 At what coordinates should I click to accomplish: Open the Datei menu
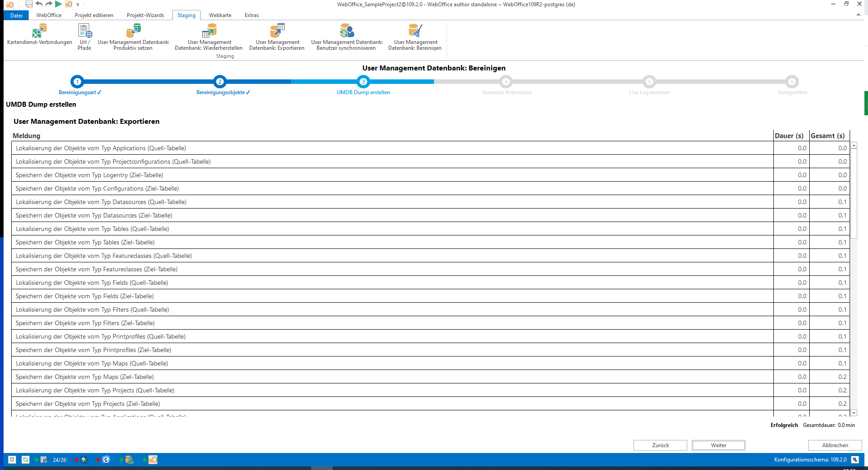click(16, 15)
